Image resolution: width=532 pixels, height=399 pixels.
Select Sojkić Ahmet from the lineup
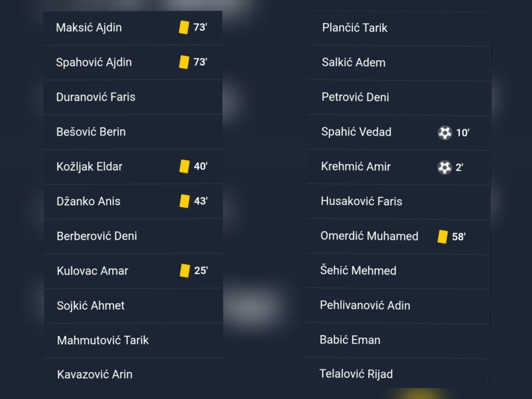90,305
